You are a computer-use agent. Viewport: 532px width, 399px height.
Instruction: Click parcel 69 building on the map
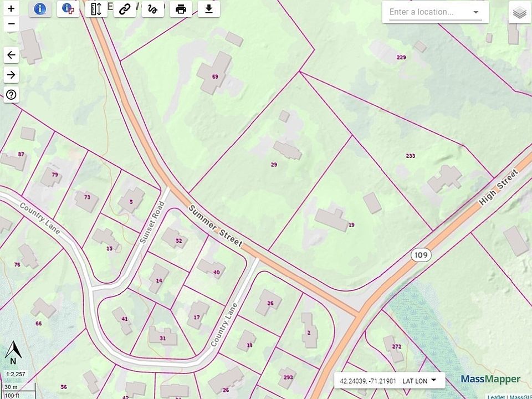(213, 72)
